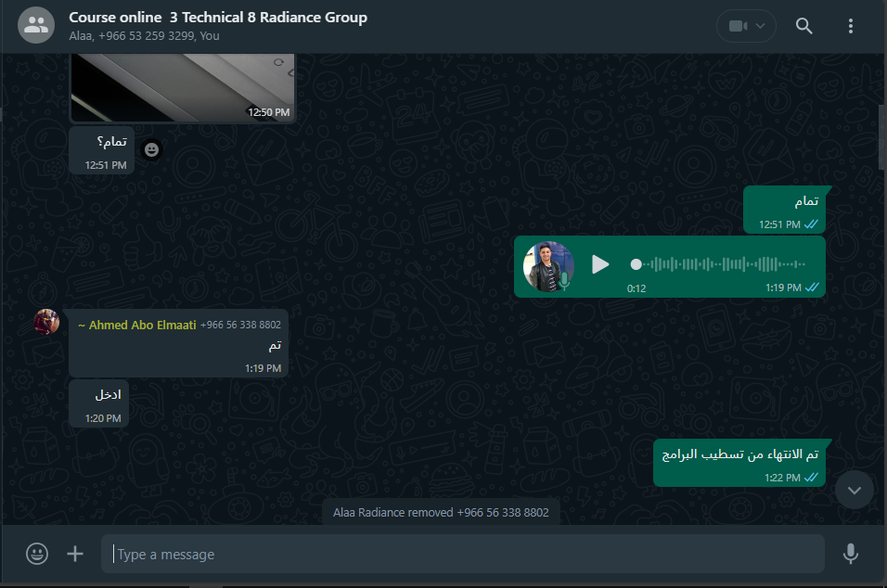Select the تم message from Ahmed
The image size is (887, 588).
[x=179, y=343]
